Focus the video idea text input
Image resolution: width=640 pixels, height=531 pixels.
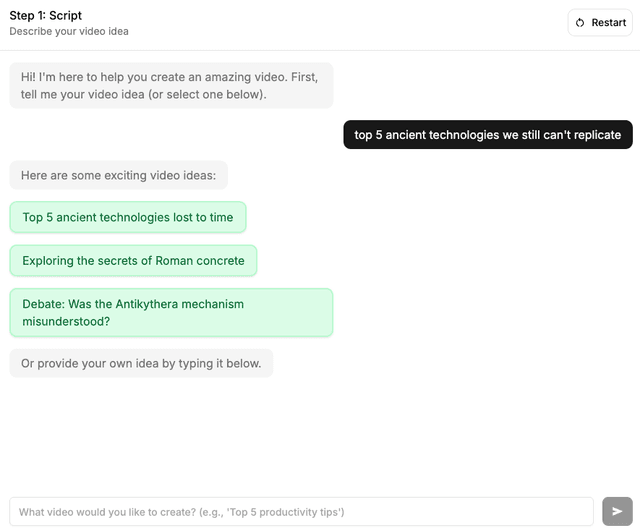tap(300, 512)
